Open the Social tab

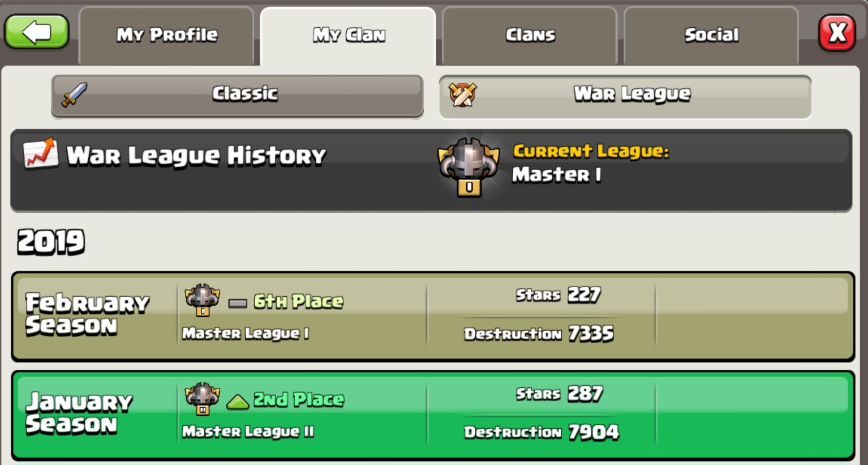[x=711, y=35]
